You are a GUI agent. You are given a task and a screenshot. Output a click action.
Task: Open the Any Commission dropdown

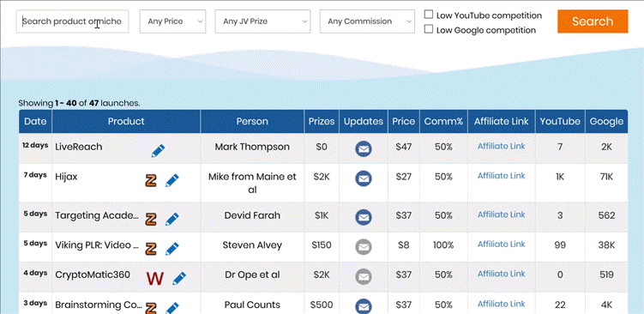pos(367,21)
